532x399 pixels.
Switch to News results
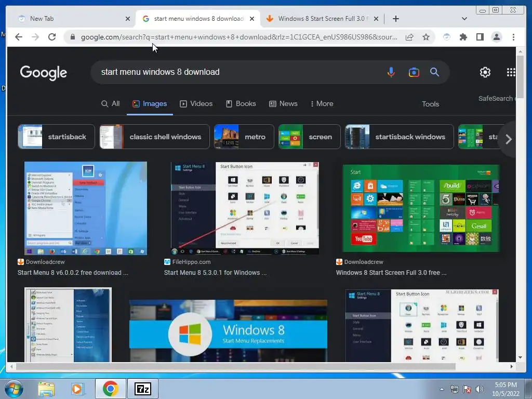point(283,104)
